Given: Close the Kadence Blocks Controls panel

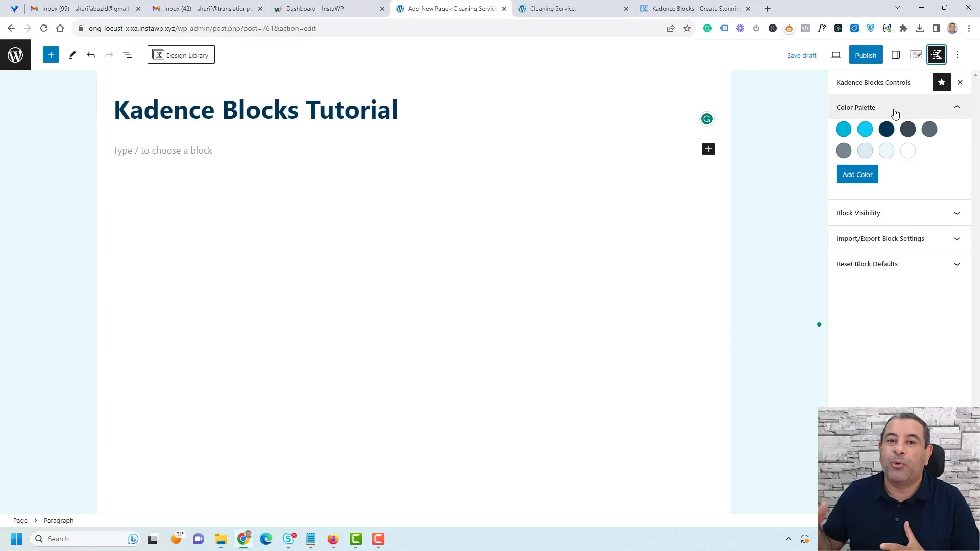Looking at the screenshot, I should 960,82.
